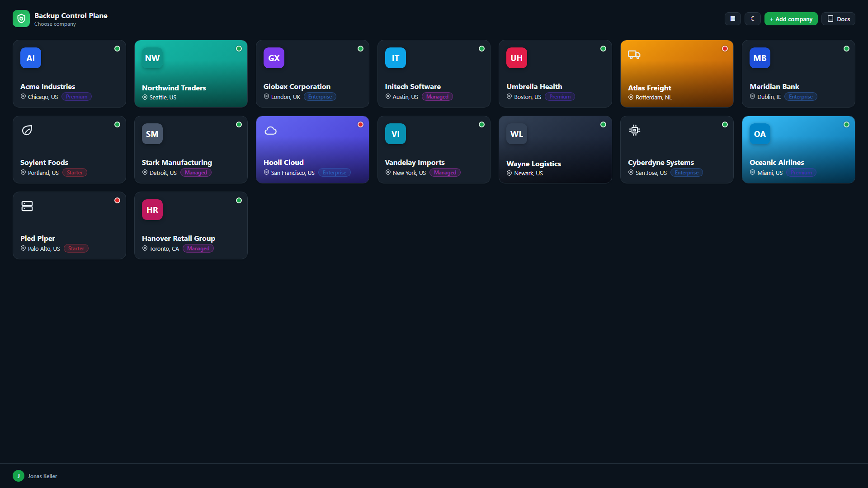
Task: Switch to the grid view layout
Action: (733, 19)
